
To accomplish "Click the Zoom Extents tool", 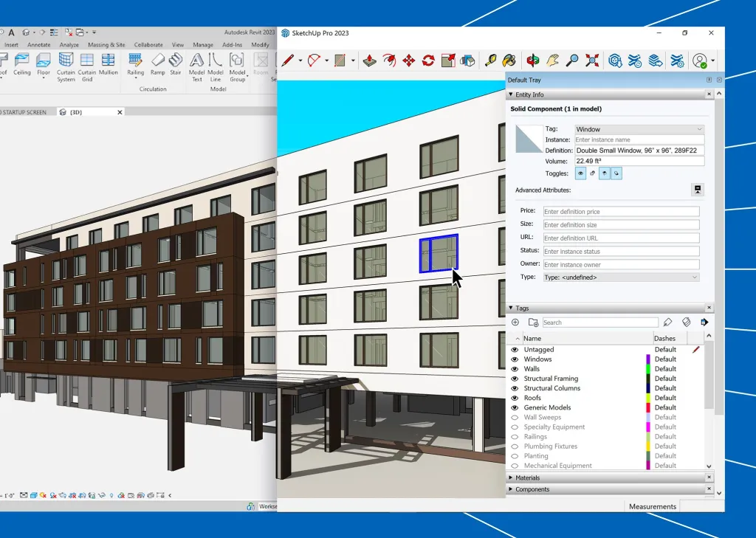I will 592,61.
